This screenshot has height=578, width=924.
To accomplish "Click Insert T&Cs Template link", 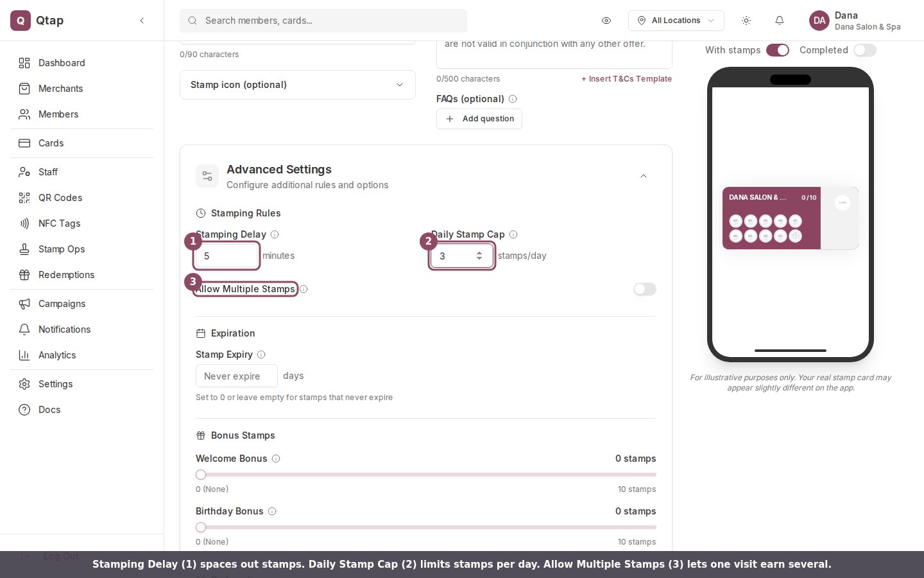I will click(x=627, y=79).
